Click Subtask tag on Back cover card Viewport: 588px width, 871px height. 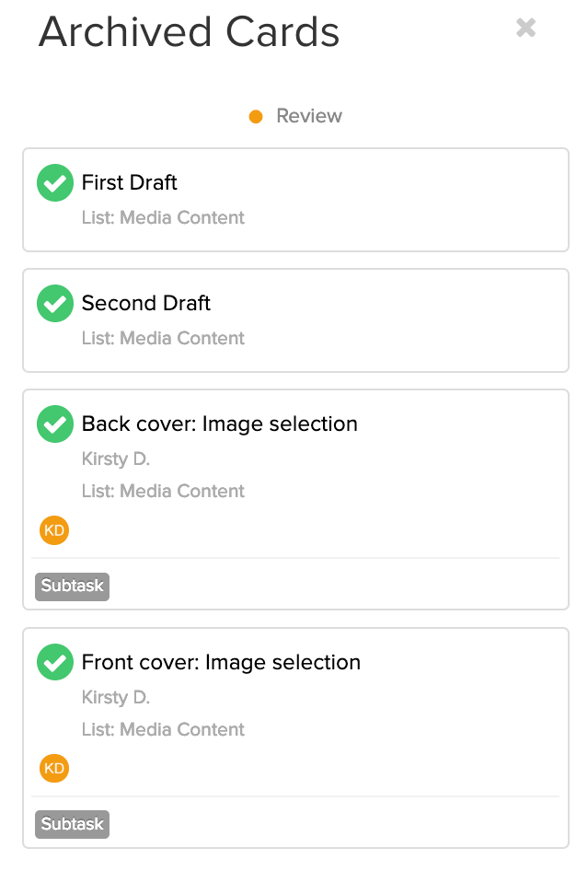72,586
